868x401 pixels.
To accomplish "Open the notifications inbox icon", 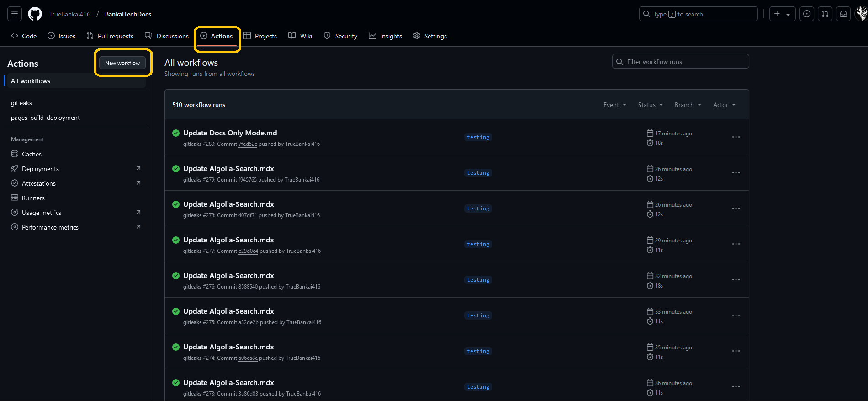I will (843, 14).
